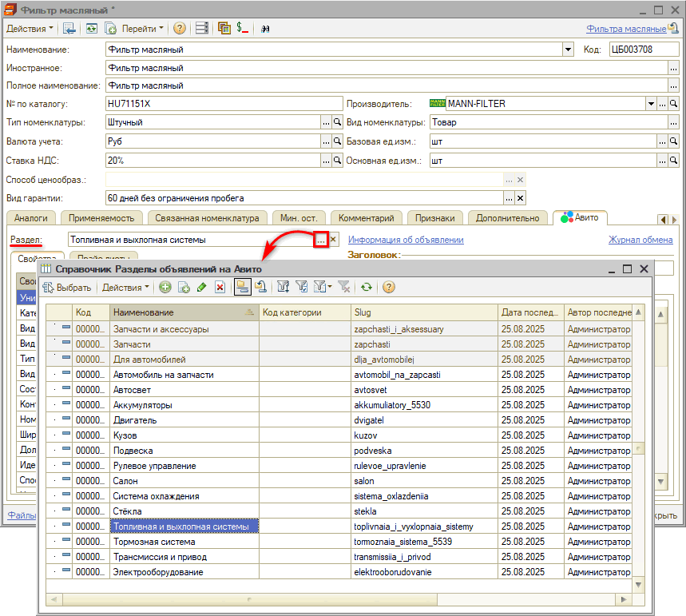The image size is (686, 616).
Task: Open help in the catalog toolbar
Action: tap(389, 287)
